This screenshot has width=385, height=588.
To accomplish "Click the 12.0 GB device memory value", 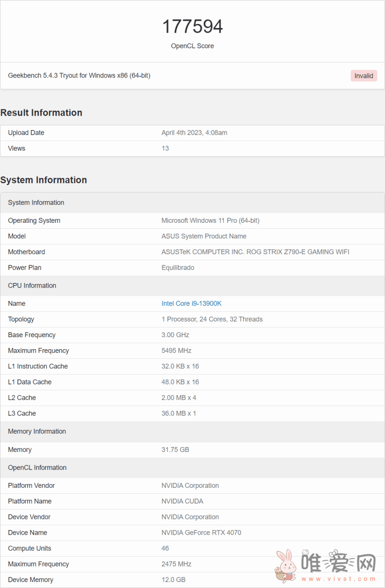I will point(173,580).
